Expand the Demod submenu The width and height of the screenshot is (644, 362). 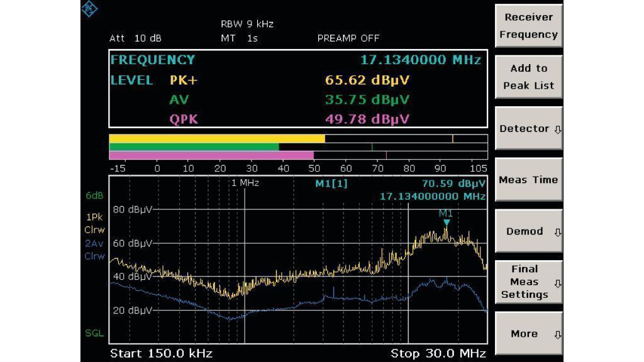(528, 231)
